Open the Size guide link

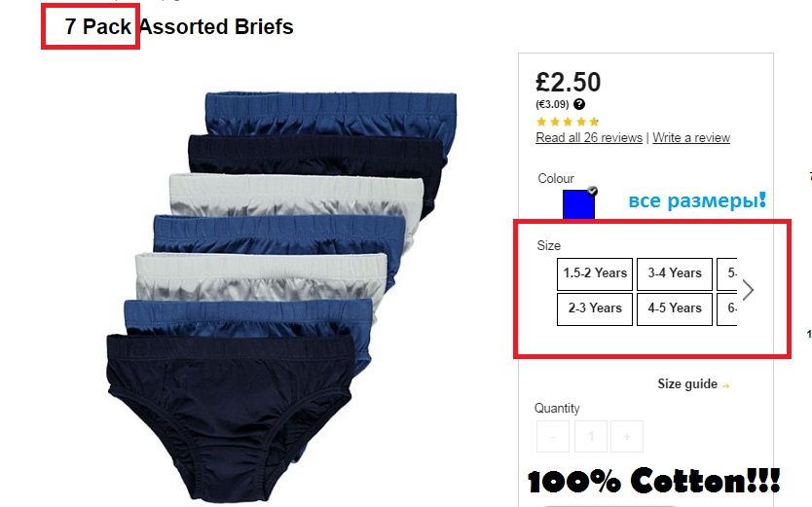(x=687, y=384)
